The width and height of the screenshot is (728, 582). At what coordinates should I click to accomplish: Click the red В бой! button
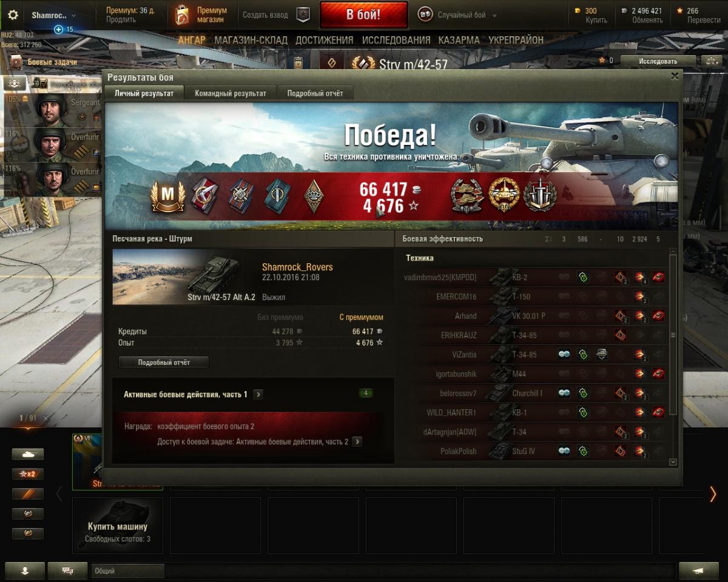tap(363, 15)
